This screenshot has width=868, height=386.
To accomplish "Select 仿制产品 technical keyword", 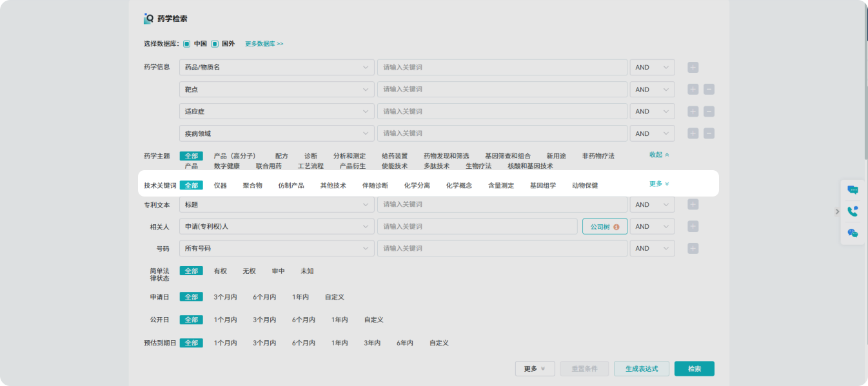I will pos(291,185).
